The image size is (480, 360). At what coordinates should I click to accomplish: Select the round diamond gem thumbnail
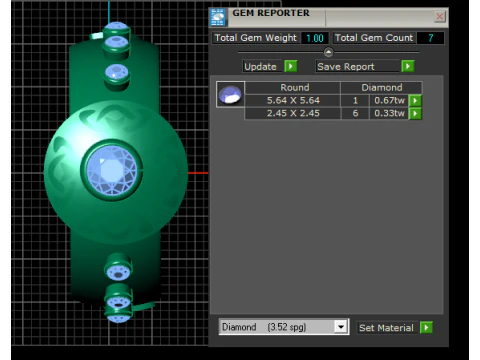point(230,94)
